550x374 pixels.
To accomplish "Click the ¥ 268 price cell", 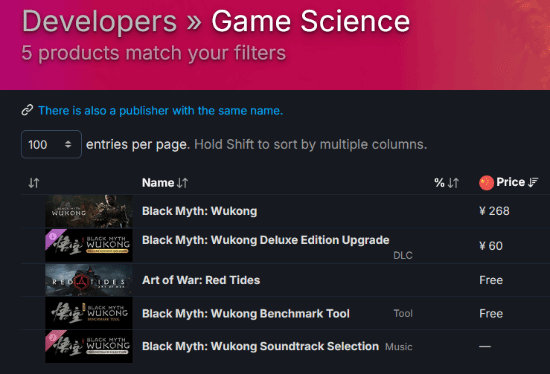I will tap(494, 211).
